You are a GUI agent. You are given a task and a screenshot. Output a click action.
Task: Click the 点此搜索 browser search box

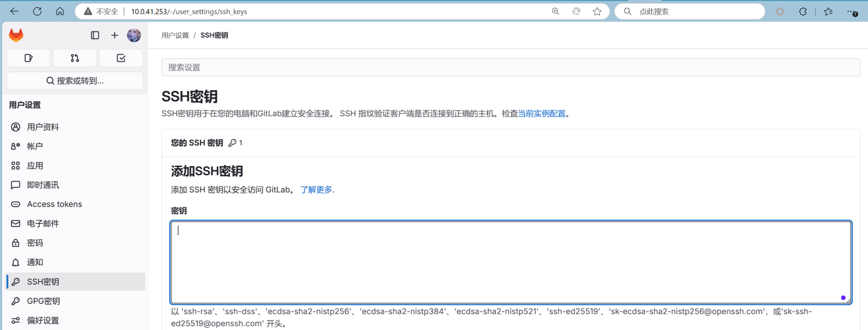tap(690, 11)
